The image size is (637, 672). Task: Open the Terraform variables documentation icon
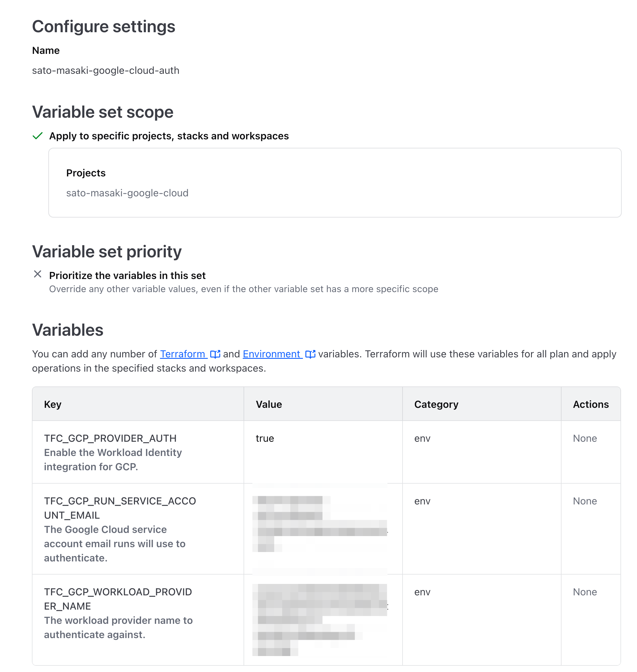point(216,354)
